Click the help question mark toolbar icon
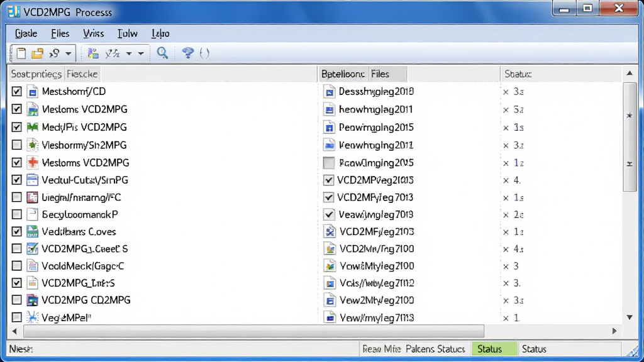 click(x=187, y=53)
